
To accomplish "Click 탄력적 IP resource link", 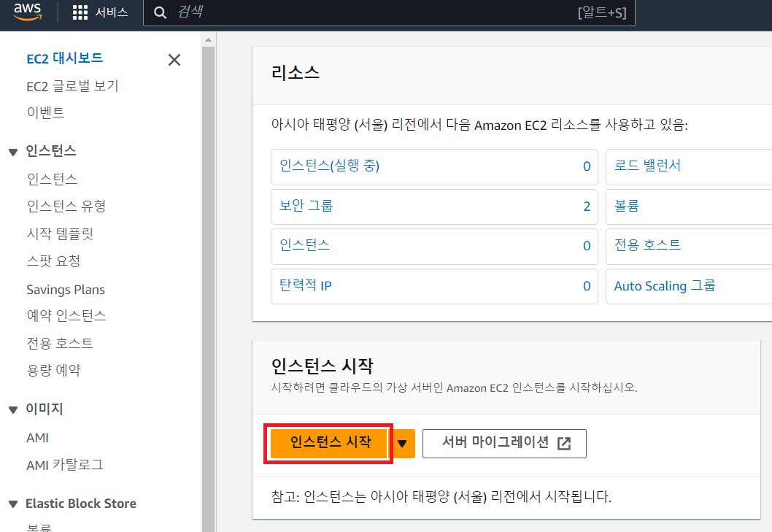I will [x=305, y=285].
